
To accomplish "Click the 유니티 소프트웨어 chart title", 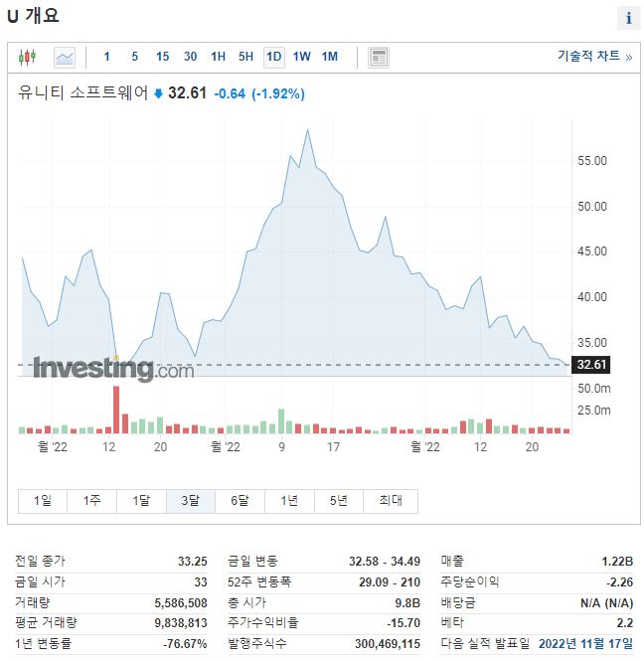I will pyautogui.click(x=83, y=92).
